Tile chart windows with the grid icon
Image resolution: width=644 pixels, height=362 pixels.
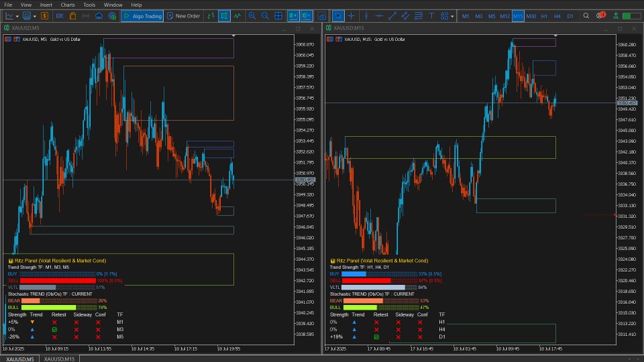278,16
